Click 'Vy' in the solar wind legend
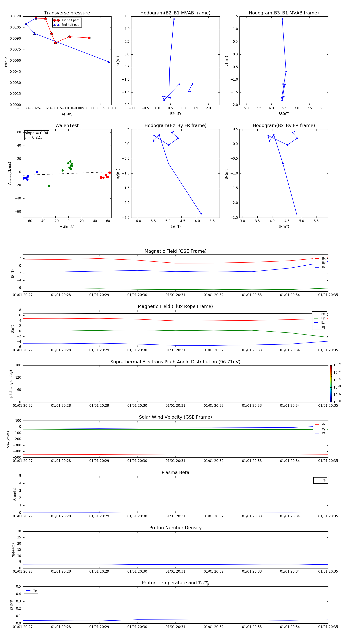Screen dimensions: 351x644 [x=324, y=429]
